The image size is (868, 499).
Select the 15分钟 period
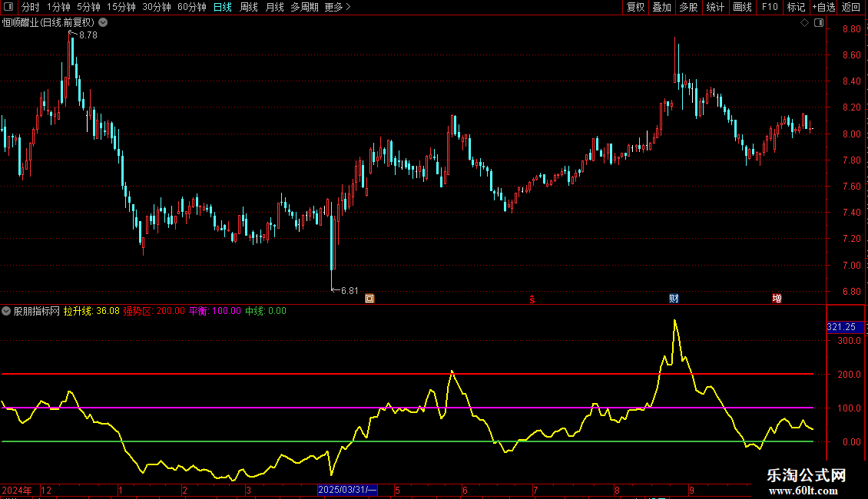pyautogui.click(x=121, y=7)
